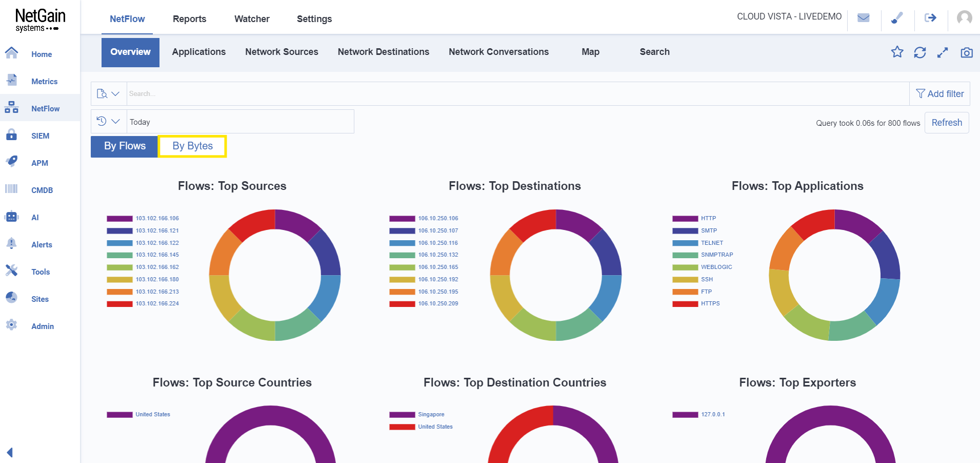980x463 pixels.
Task: Expand the time history dropdown
Action: [108, 121]
